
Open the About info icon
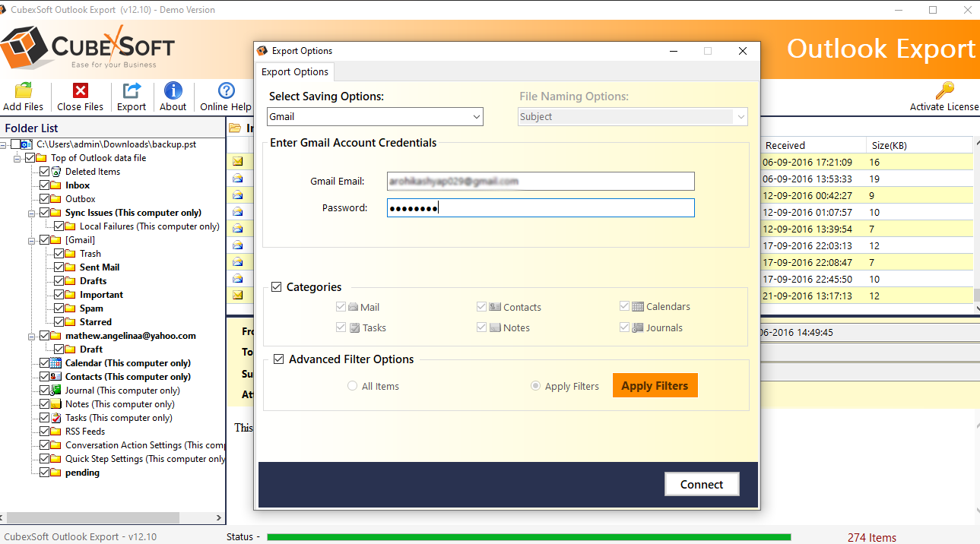tap(173, 90)
